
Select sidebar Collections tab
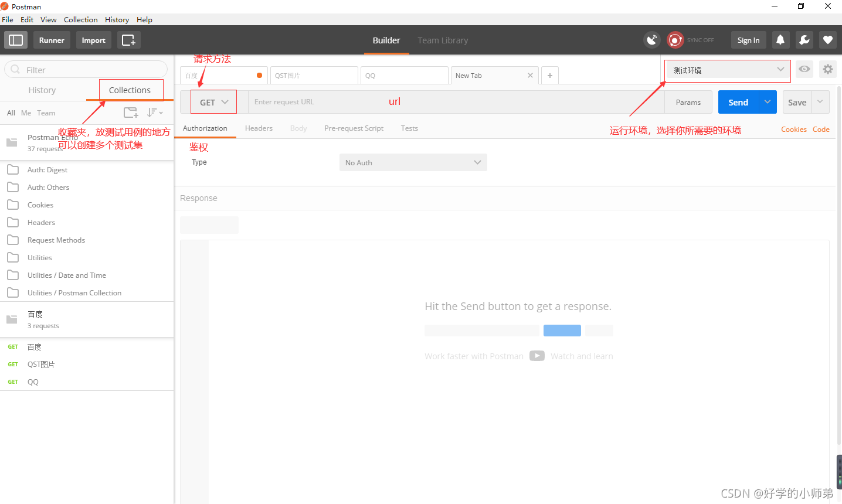tap(130, 90)
